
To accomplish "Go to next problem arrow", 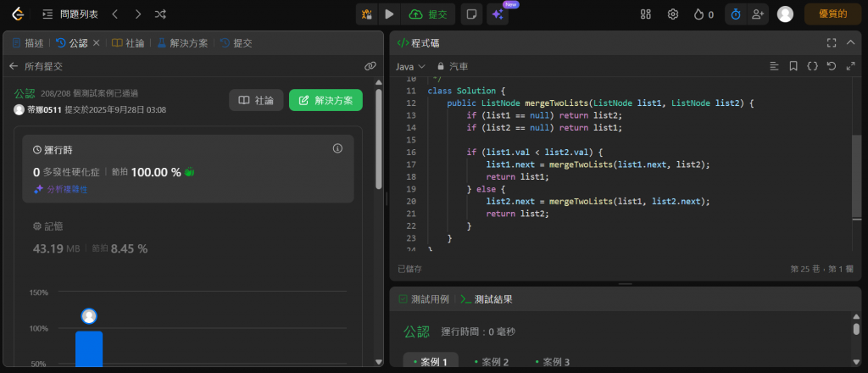I will coord(138,14).
